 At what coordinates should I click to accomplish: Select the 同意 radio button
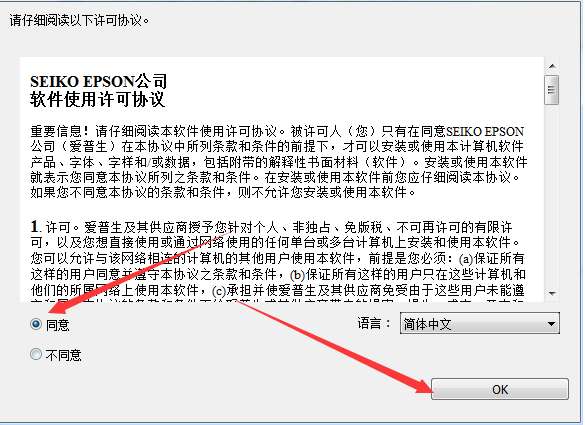[36, 324]
